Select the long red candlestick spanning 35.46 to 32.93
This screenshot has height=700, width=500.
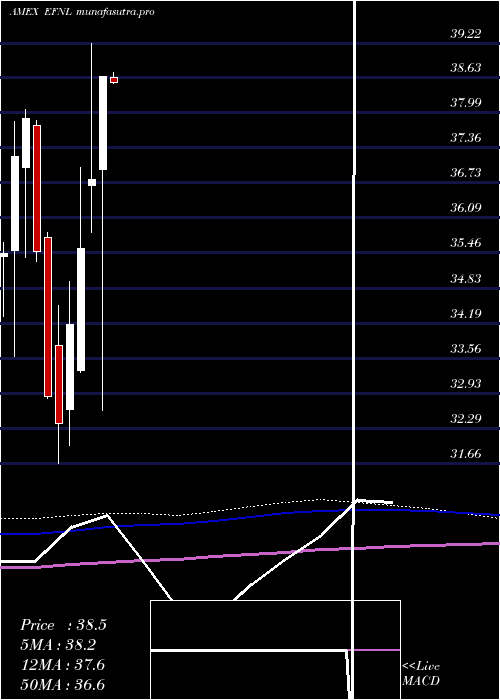pyautogui.click(x=48, y=317)
